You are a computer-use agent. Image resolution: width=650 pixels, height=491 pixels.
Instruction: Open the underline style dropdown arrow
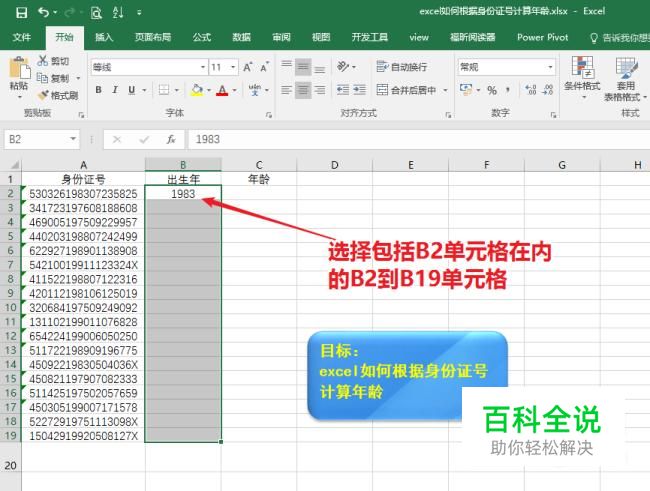[144, 90]
